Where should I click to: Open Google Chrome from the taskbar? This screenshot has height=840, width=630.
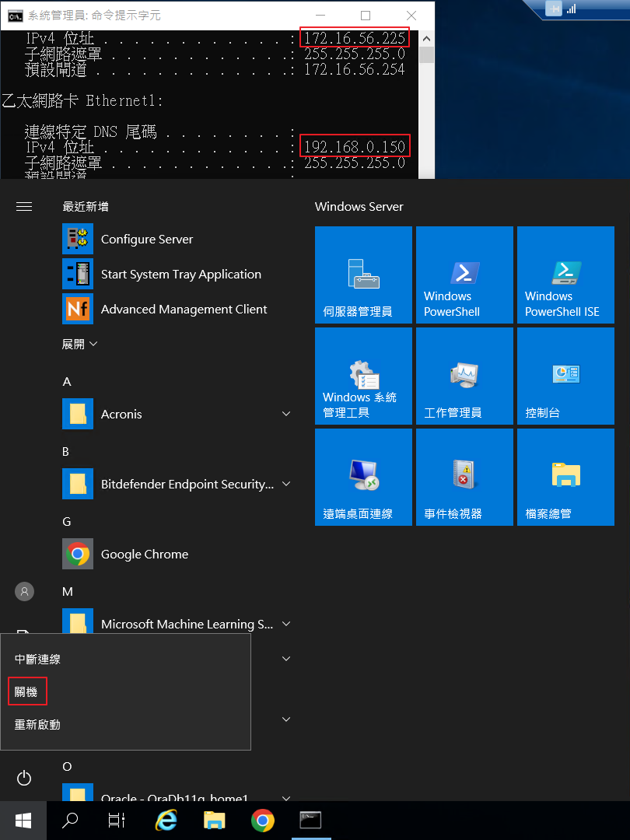263,821
